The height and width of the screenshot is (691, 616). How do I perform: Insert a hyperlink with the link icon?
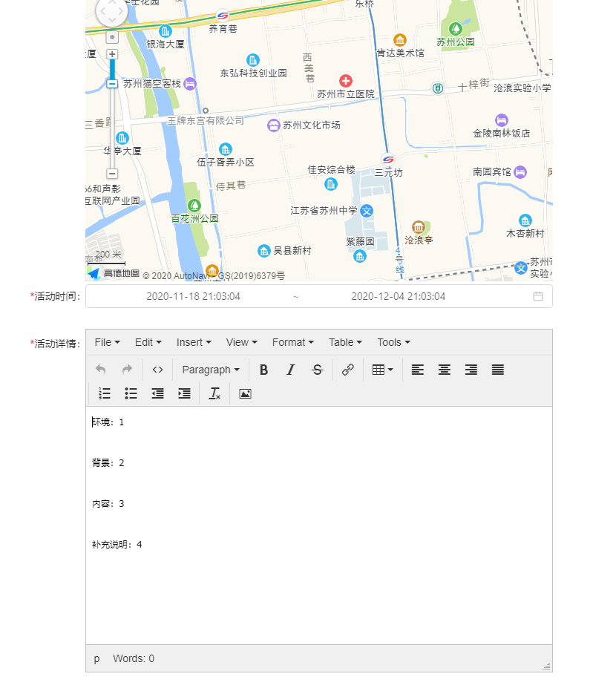tap(347, 370)
